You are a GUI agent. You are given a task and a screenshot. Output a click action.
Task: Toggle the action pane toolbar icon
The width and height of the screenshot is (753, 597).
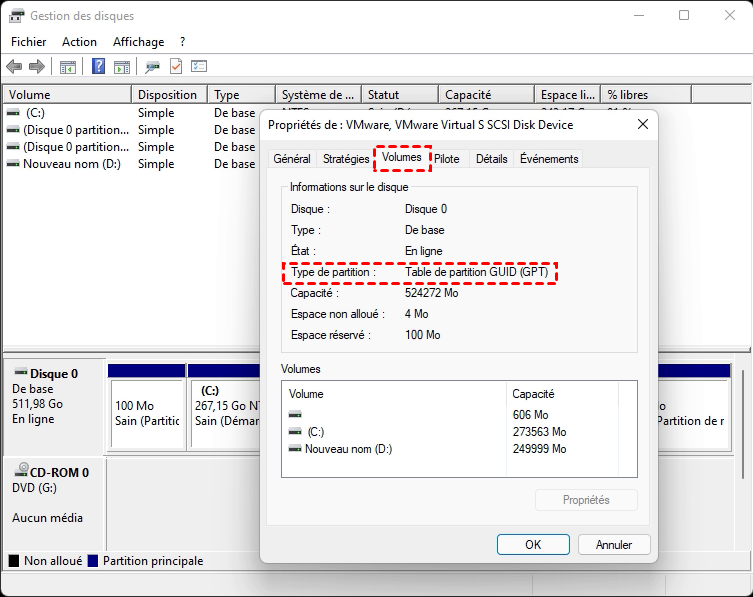click(122, 67)
